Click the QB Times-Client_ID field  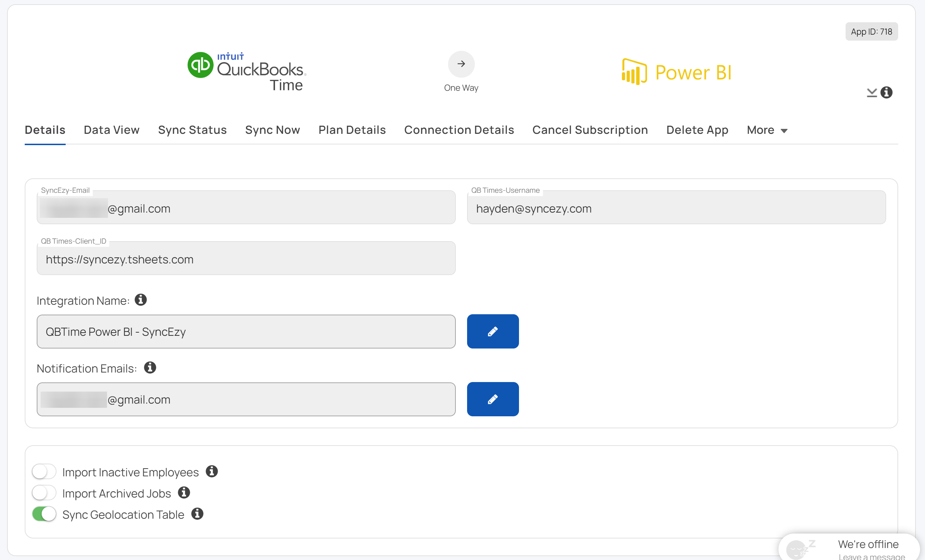pyautogui.click(x=246, y=259)
